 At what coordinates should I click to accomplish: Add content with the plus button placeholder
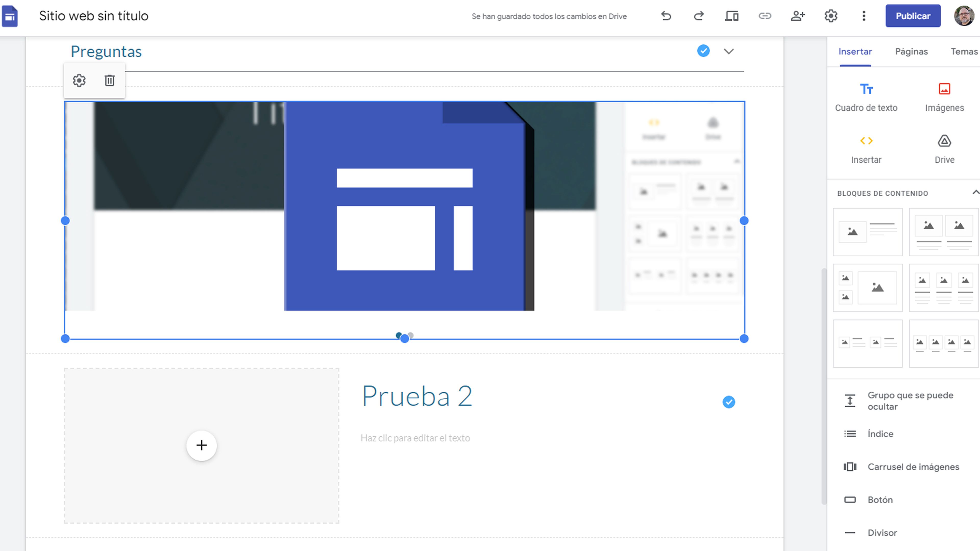pos(201,445)
